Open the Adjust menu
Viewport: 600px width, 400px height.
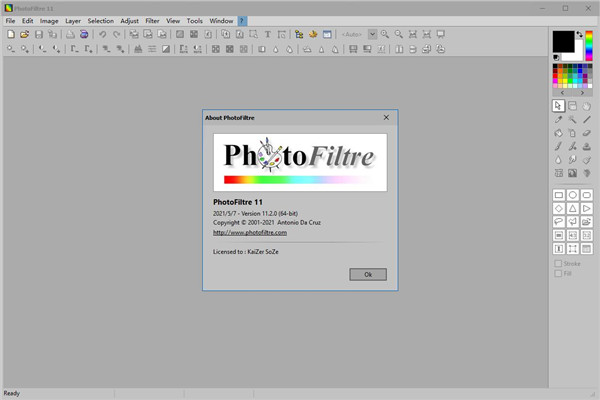(x=129, y=20)
